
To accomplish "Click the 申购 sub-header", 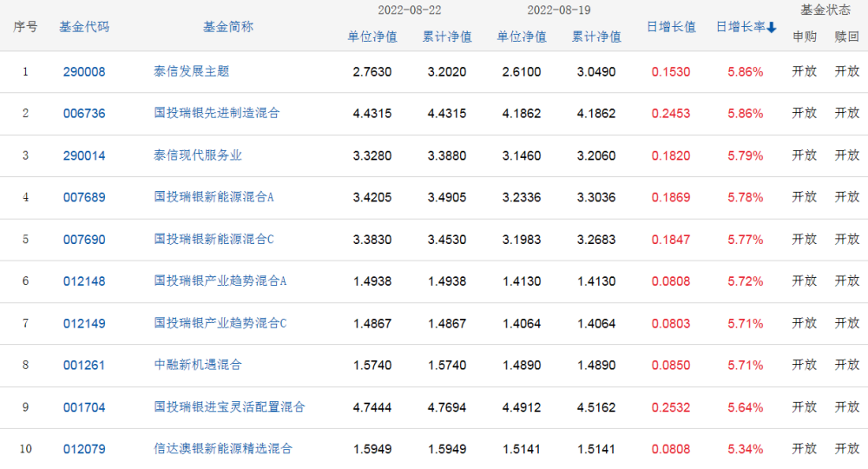I will coord(805,36).
